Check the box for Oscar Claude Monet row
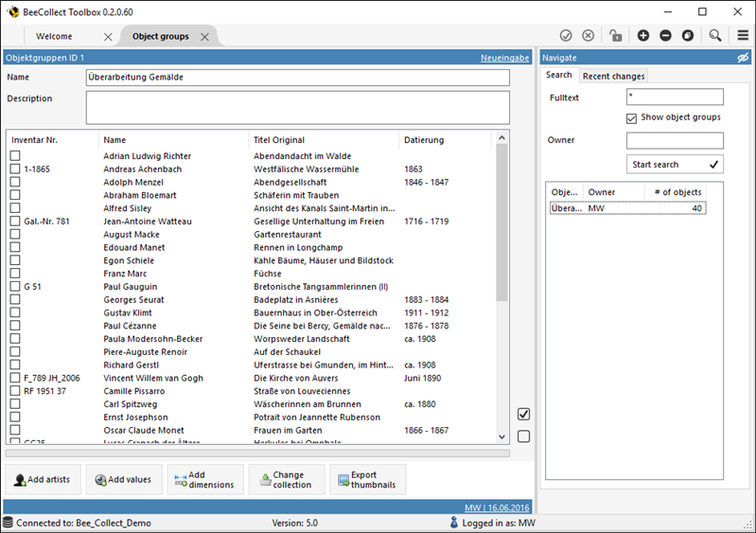 tap(15, 430)
